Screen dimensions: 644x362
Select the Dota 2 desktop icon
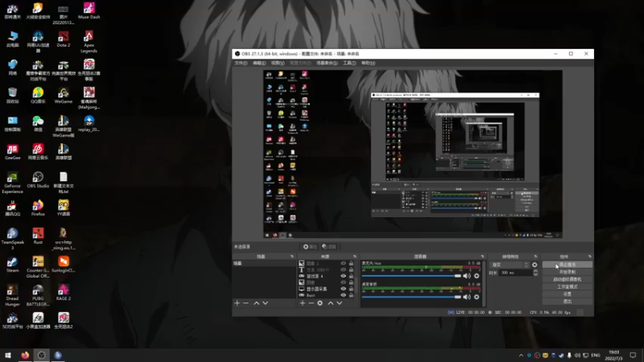tap(64, 39)
